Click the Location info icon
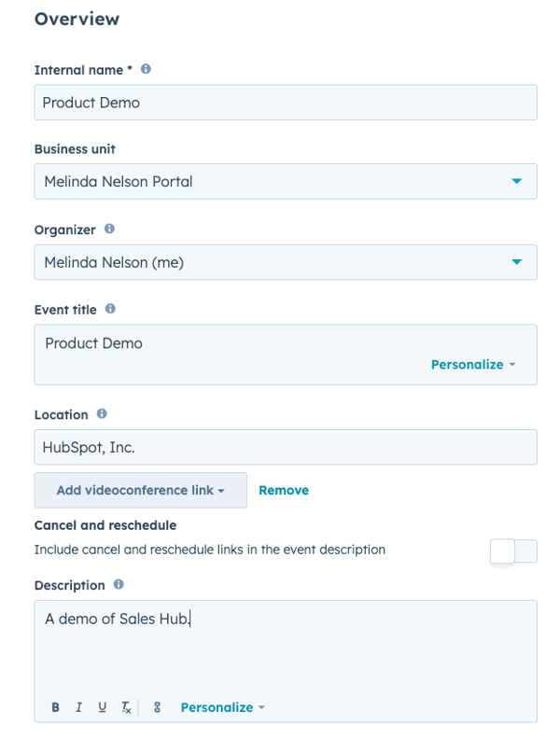This screenshot has height=738, width=560. pos(102,413)
